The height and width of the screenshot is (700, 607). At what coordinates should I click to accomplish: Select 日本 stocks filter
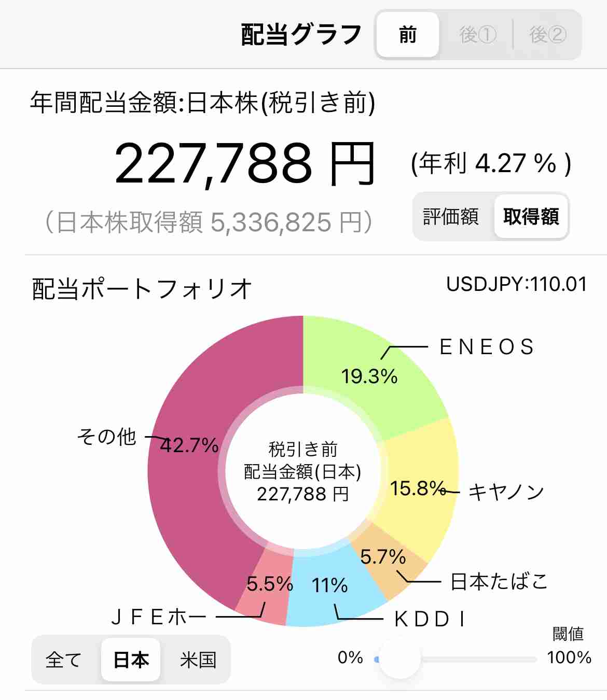131,660
